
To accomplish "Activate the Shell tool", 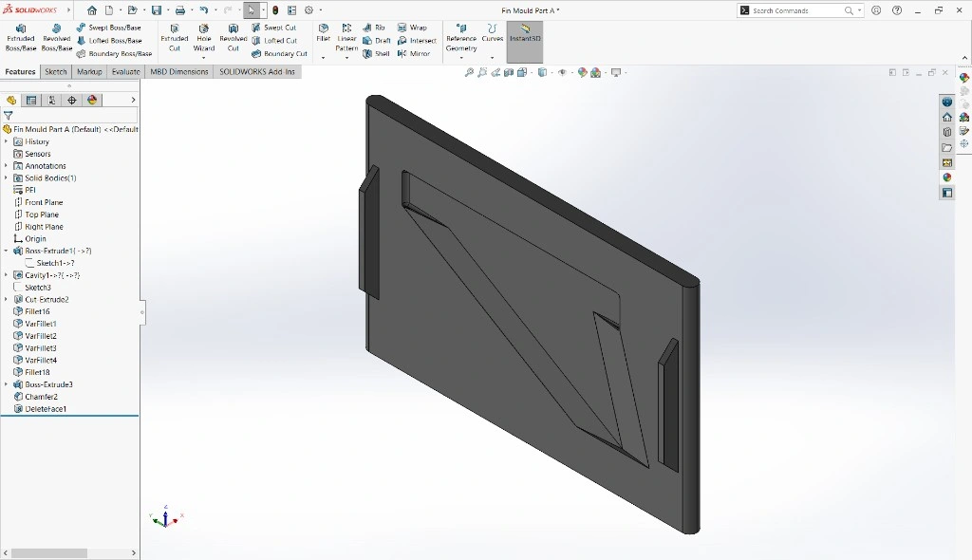I will click(377, 53).
